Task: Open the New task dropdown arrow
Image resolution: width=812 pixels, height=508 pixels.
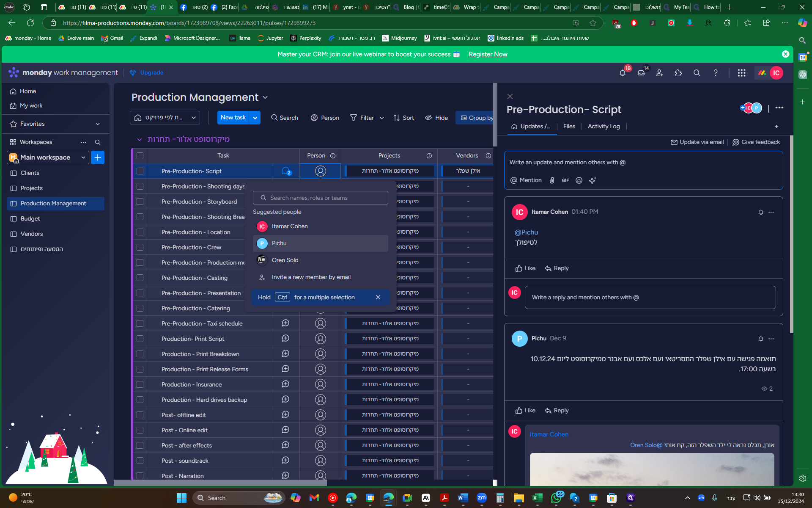Action: tap(255, 118)
